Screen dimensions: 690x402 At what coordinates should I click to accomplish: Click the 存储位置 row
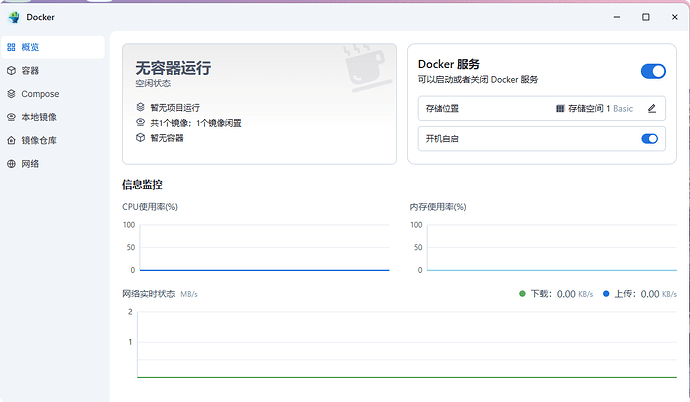(541, 108)
